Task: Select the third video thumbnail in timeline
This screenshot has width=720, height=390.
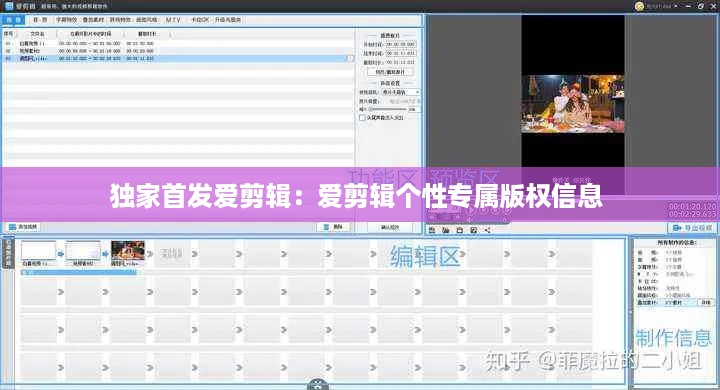Action: (128, 251)
